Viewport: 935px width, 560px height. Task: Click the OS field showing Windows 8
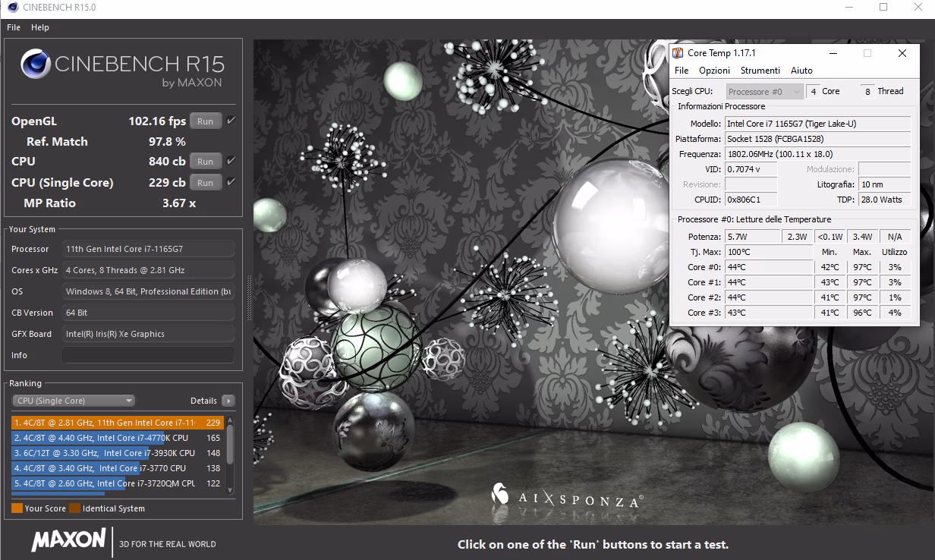pos(148,291)
